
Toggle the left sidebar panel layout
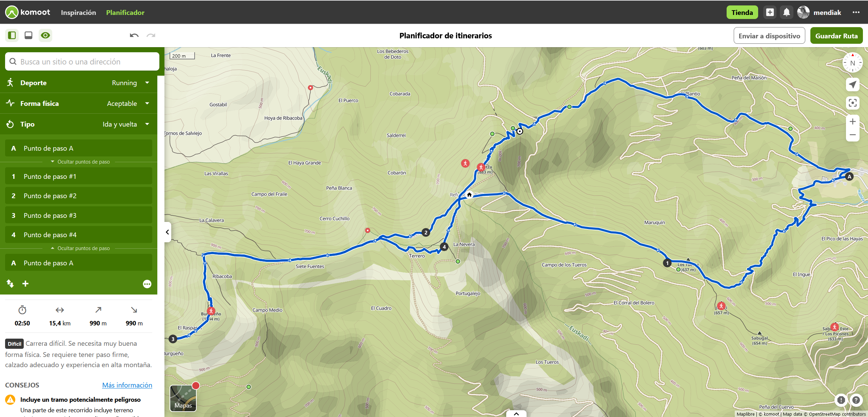(12, 35)
